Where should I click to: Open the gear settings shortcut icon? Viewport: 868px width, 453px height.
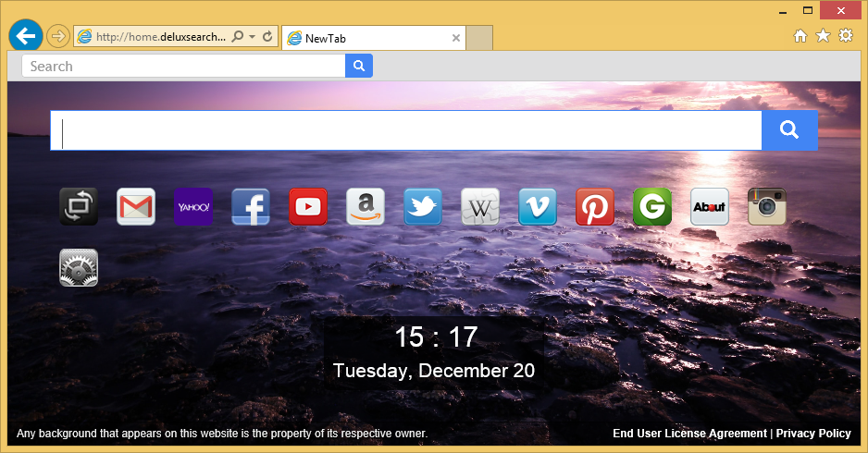click(79, 268)
